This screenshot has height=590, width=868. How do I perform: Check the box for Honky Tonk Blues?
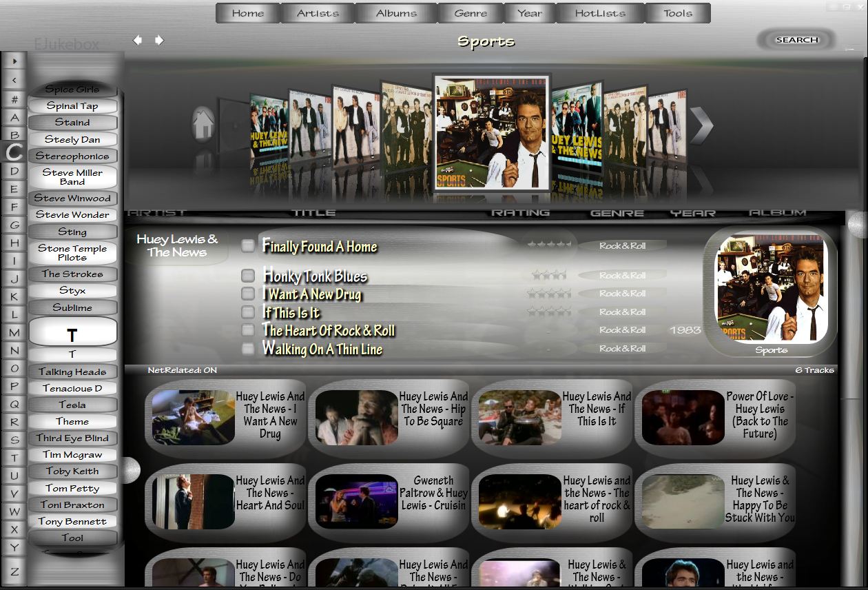248,276
